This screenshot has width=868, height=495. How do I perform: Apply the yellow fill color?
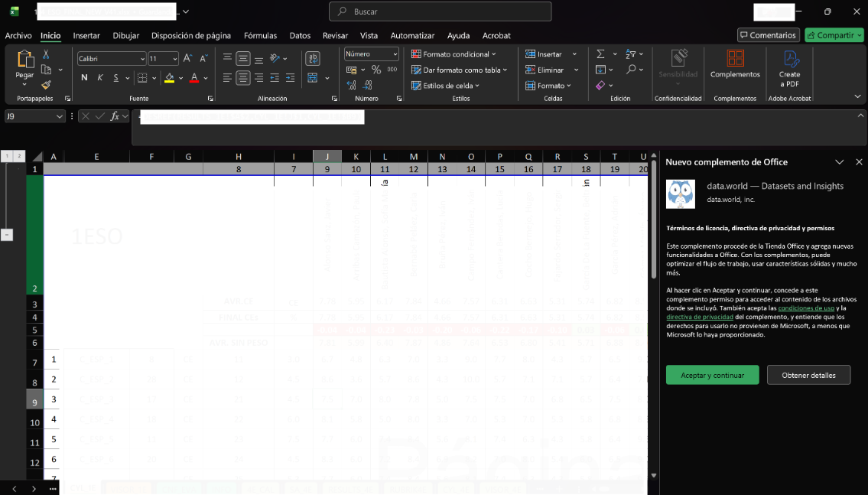click(x=169, y=77)
